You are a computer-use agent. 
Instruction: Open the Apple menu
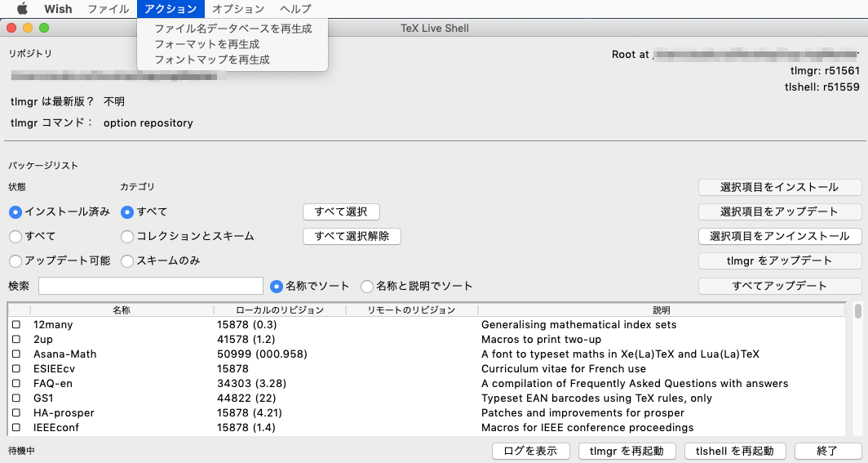point(22,9)
